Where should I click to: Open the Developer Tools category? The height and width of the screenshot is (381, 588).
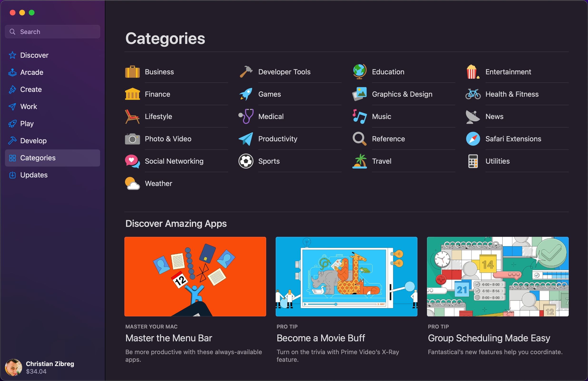pos(284,71)
